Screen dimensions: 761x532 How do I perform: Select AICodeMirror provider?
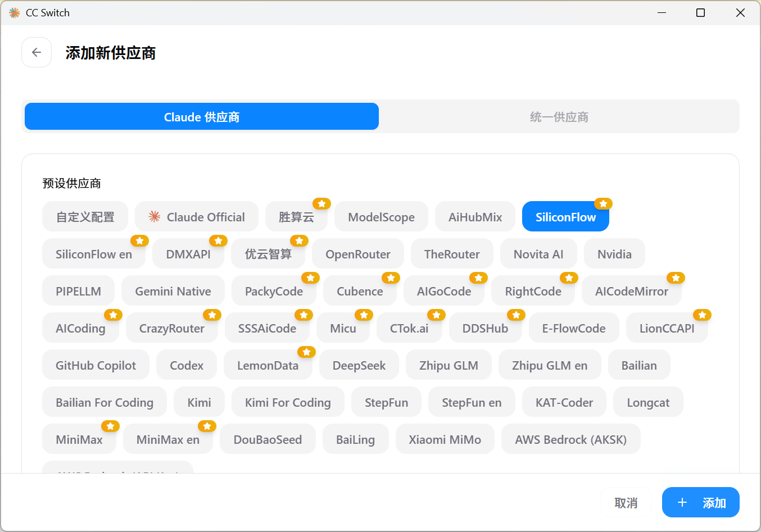632,290
